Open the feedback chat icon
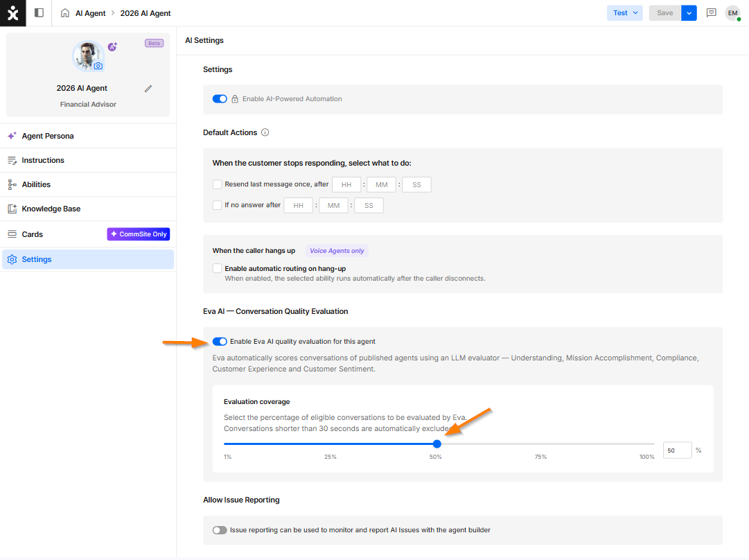The image size is (749, 560). point(712,13)
